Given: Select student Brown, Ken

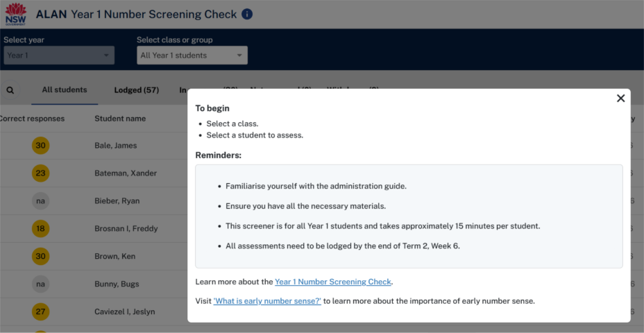Looking at the screenshot, I should click(x=115, y=256).
